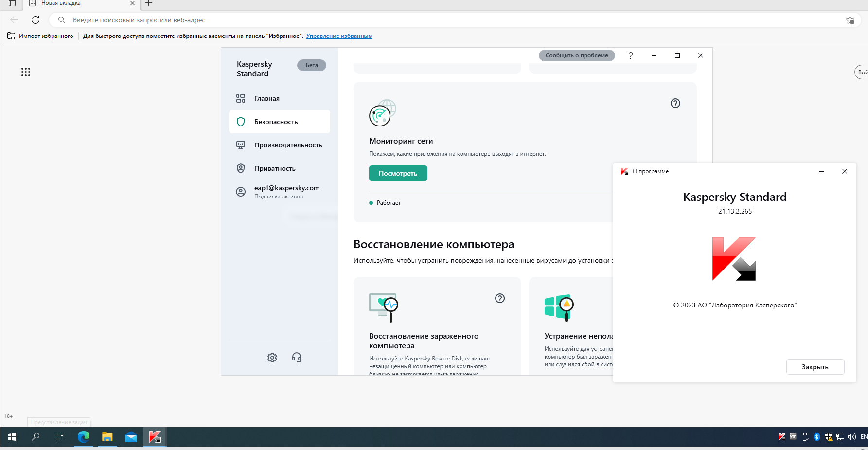Open a new browser tab with plus
Screen dimensions: 868x450
point(149,3)
